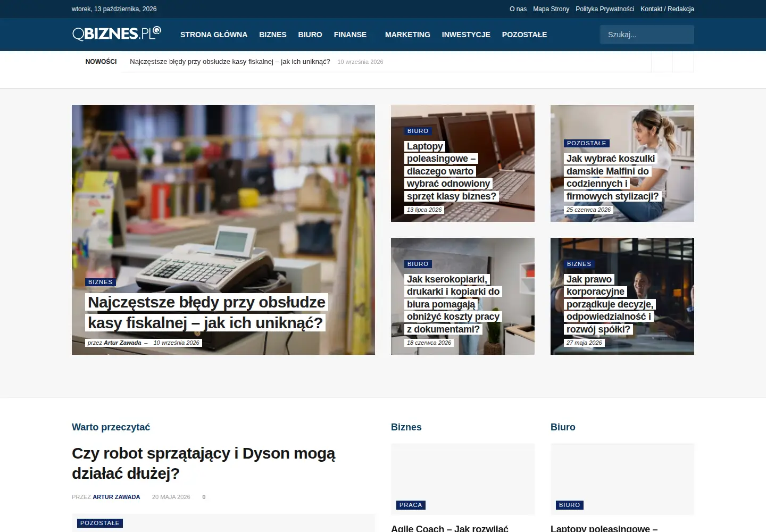Open the Biznes section heading
The height and width of the screenshot is (532, 766).
click(406, 427)
